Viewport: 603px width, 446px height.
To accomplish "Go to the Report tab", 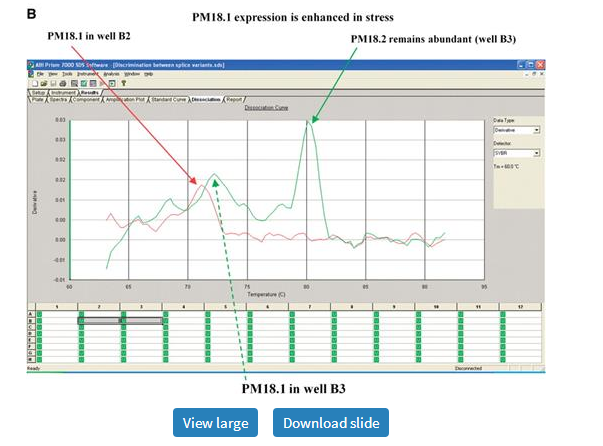I will click(x=235, y=100).
